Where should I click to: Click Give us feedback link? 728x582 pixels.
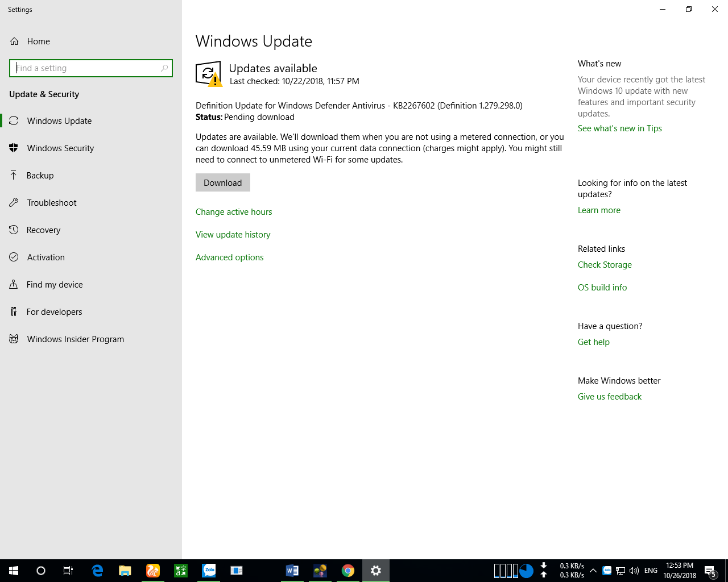pos(610,397)
